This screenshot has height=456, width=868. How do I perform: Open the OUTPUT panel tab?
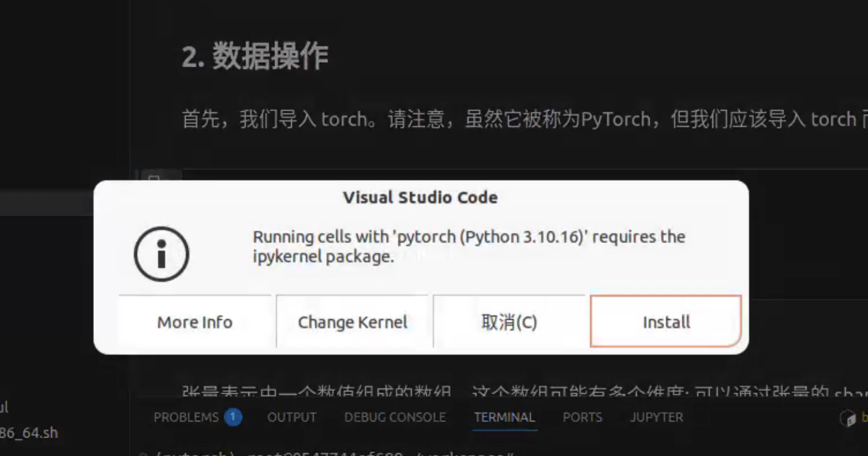point(292,417)
